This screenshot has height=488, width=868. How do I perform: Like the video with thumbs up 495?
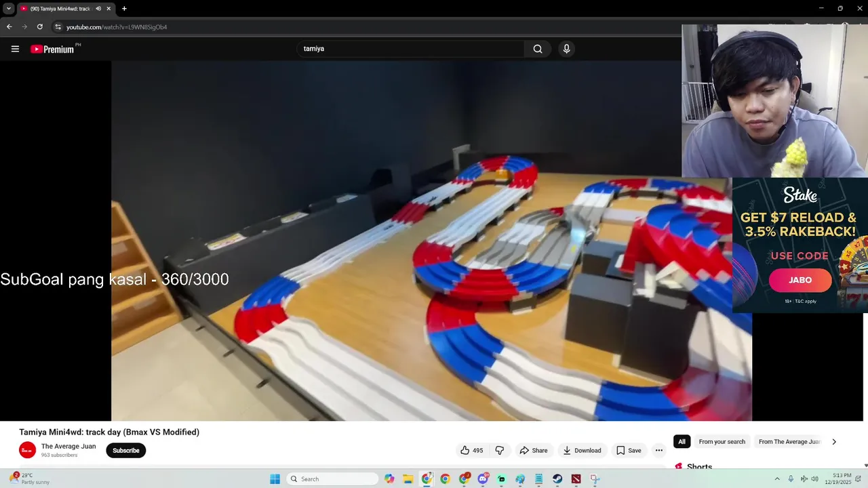[x=472, y=450]
